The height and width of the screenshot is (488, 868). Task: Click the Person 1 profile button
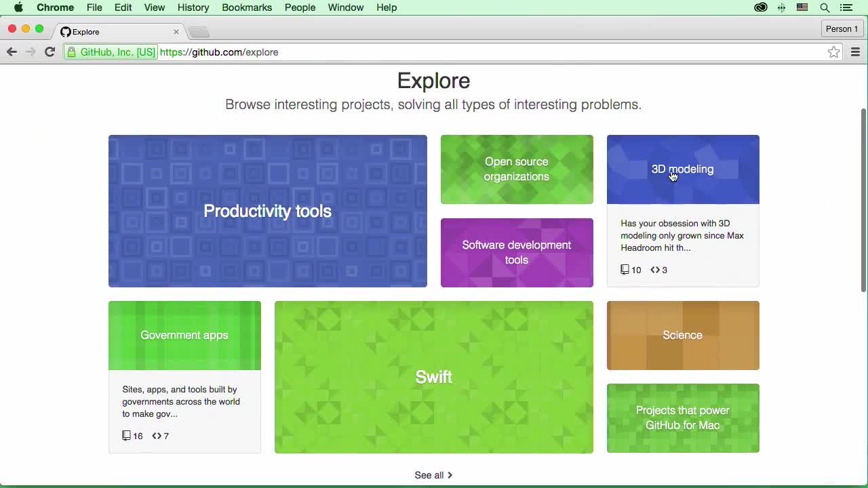(841, 28)
